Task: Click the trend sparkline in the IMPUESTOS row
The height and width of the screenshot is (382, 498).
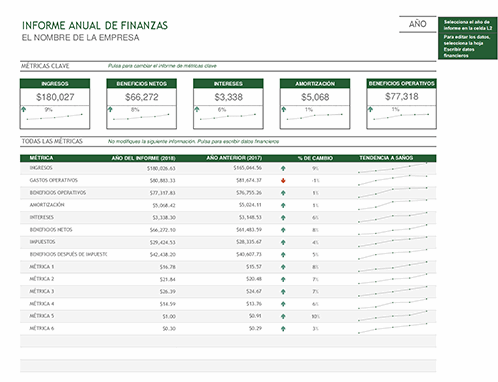Action: click(x=393, y=242)
